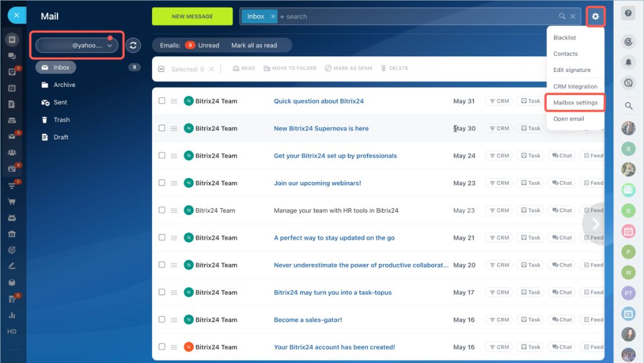Screen dimensions: 644x363
Task: Remove the Inbox filter tag
Action: (273, 16)
